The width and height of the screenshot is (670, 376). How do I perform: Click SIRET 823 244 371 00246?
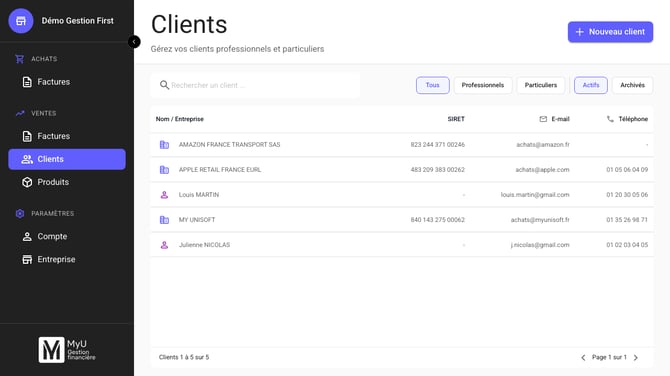pos(438,144)
